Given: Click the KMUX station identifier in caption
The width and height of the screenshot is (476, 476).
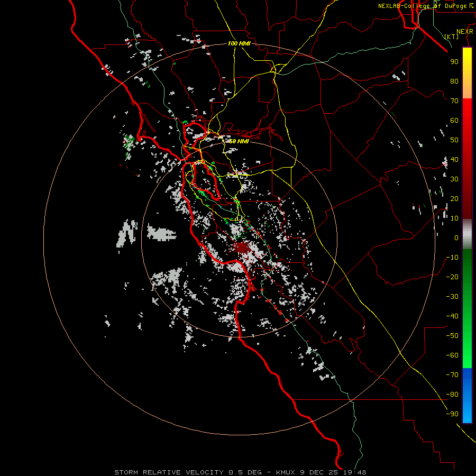Looking at the screenshot, I should coord(286,472).
